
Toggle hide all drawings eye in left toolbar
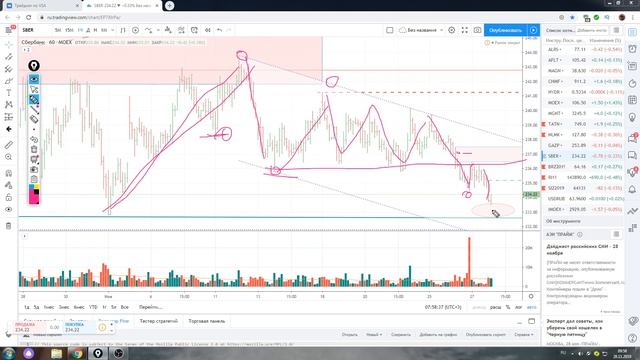coord(8,209)
